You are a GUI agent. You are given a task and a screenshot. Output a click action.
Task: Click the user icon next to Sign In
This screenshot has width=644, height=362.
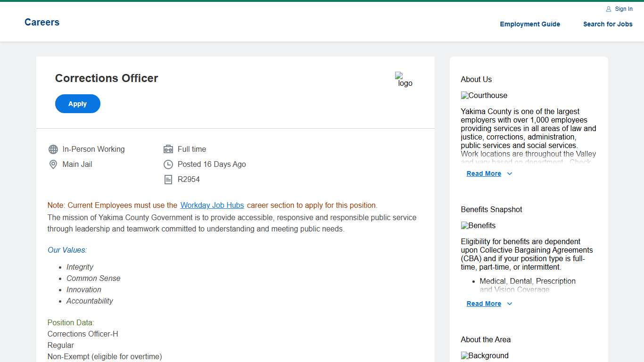609,9
